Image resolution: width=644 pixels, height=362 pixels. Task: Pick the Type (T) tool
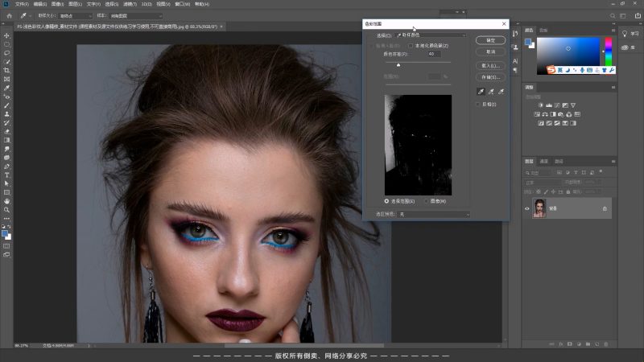pos(6,175)
